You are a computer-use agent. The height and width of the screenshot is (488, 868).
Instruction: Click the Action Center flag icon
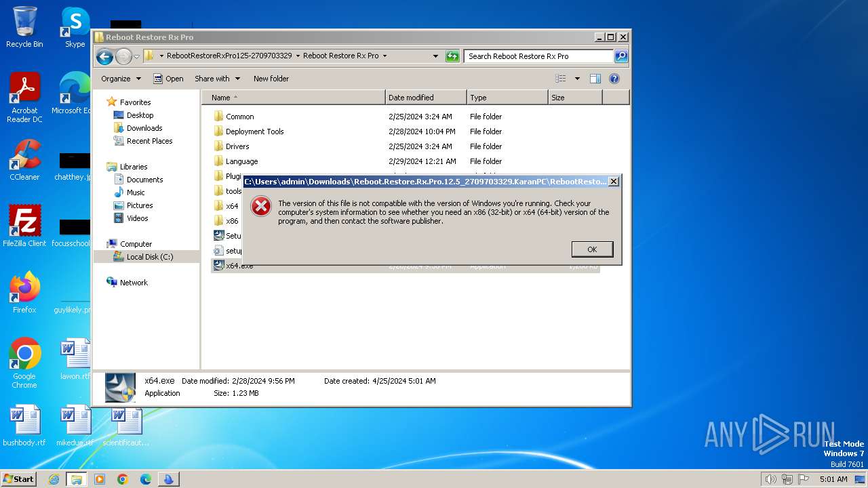[804, 479]
